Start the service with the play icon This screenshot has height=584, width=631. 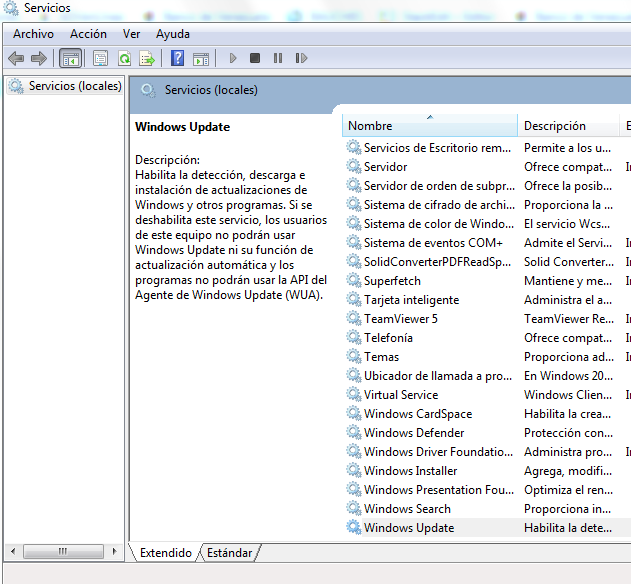point(233,58)
